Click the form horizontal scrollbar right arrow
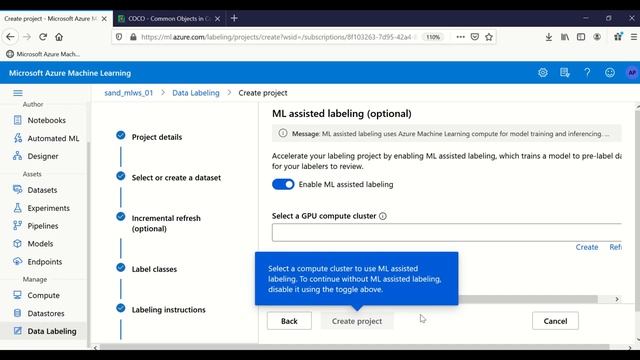This screenshot has height=360, width=640. [617, 299]
